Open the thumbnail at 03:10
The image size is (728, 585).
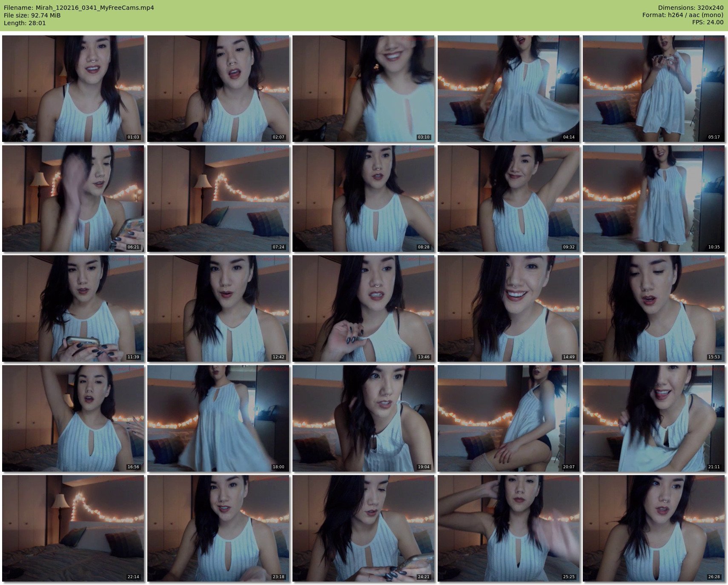[364, 89]
